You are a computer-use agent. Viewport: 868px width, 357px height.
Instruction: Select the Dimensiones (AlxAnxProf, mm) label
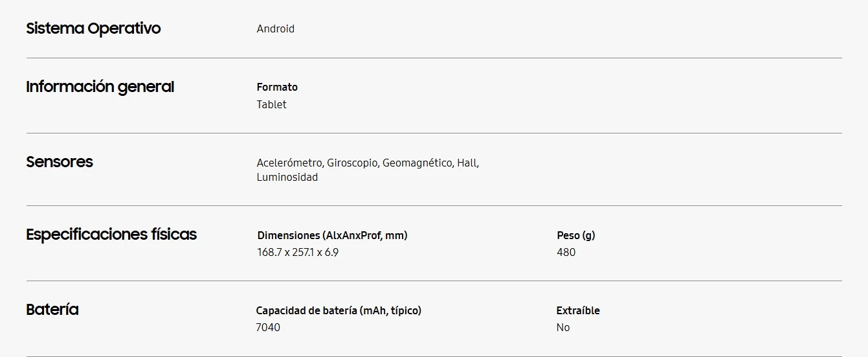[x=332, y=235]
